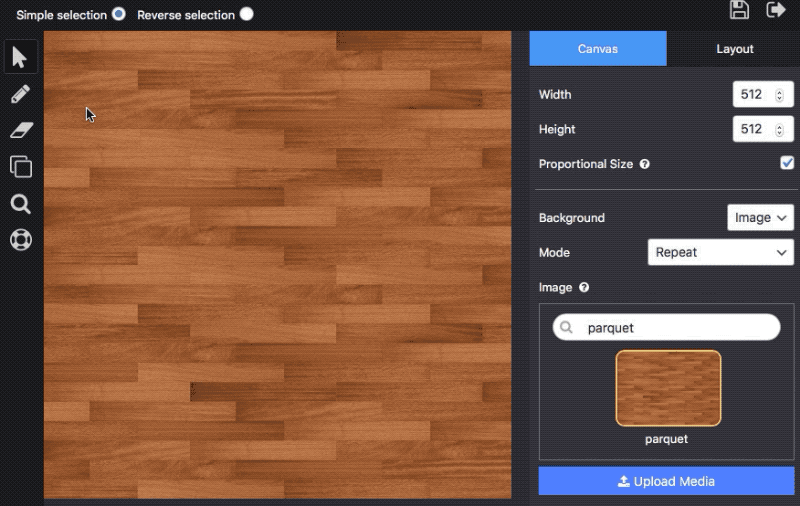Open the Background type dropdown
This screenshot has width=800, height=506.
click(760, 218)
